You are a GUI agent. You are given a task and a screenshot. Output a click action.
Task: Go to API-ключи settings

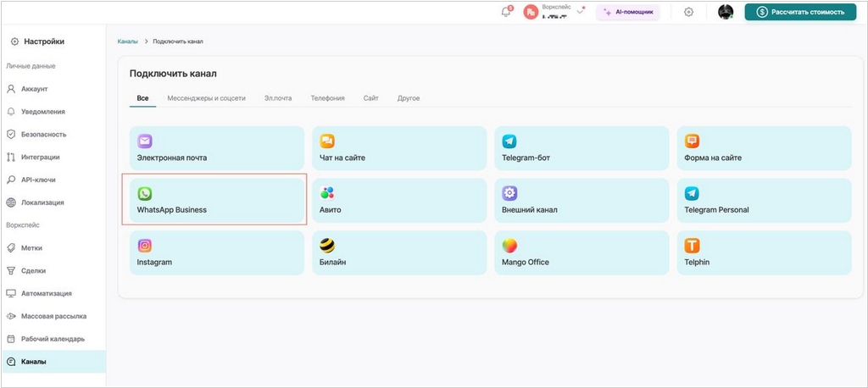coord(38,180)
